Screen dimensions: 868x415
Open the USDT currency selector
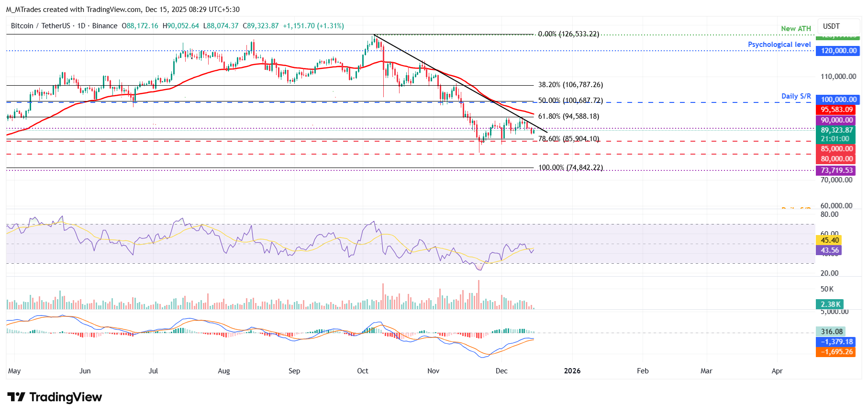pos(831,26)
